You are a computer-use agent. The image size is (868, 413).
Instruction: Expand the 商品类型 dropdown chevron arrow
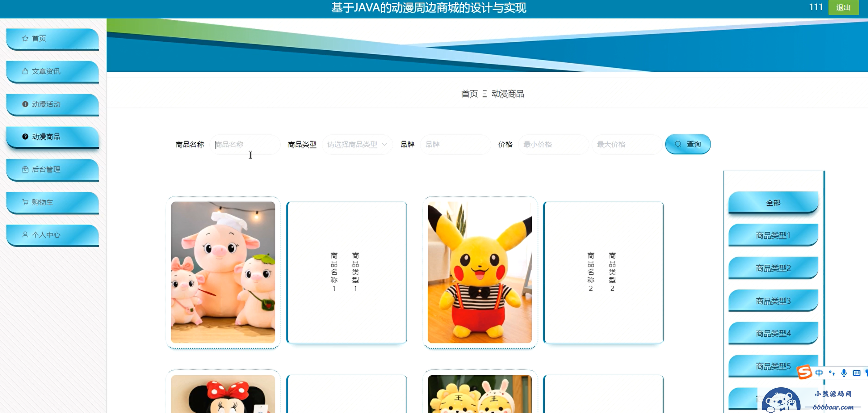click(384, 144)
